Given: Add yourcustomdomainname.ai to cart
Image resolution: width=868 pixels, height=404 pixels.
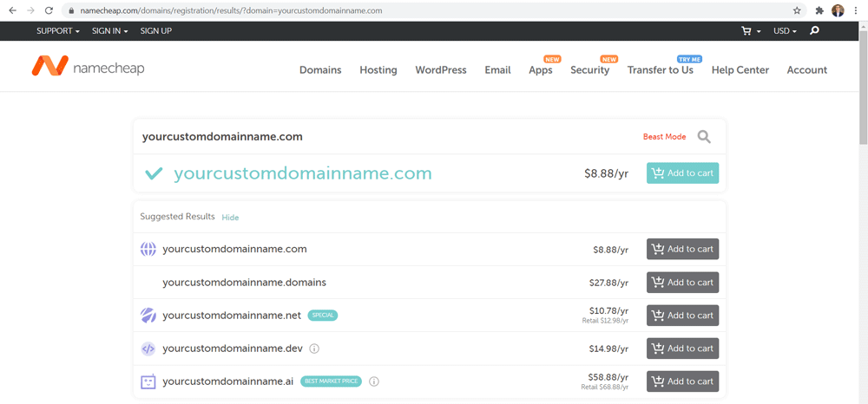Looking at the screenshot, I should [682, 381].
